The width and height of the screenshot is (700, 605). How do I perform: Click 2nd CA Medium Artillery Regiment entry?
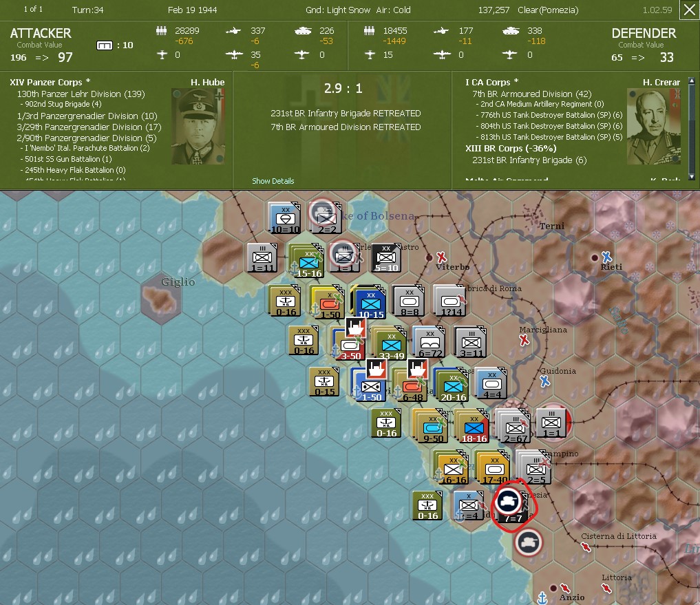tap(540, 104)
